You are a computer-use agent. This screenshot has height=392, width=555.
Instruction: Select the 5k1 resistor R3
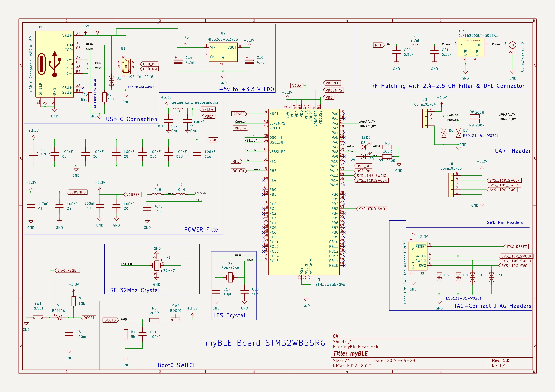pyautogui.click(x=104, y=97)
